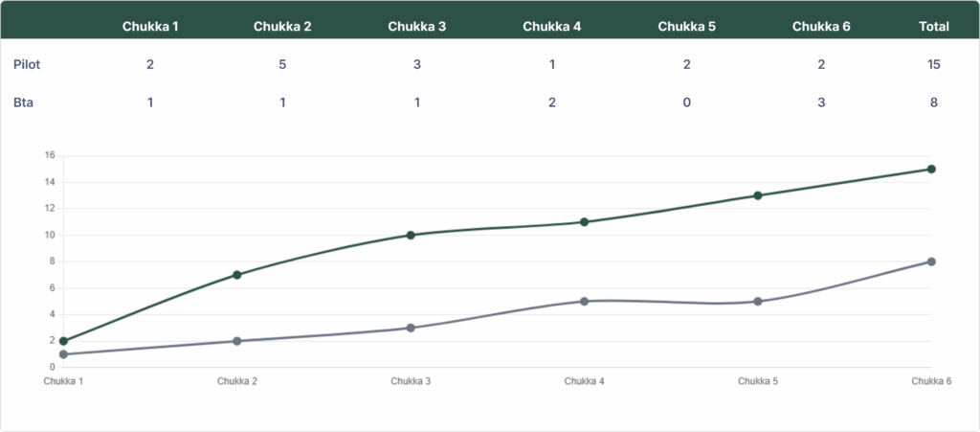Click Pilot's total score of 15
The image size is (980, 432).
coord(933,65)
